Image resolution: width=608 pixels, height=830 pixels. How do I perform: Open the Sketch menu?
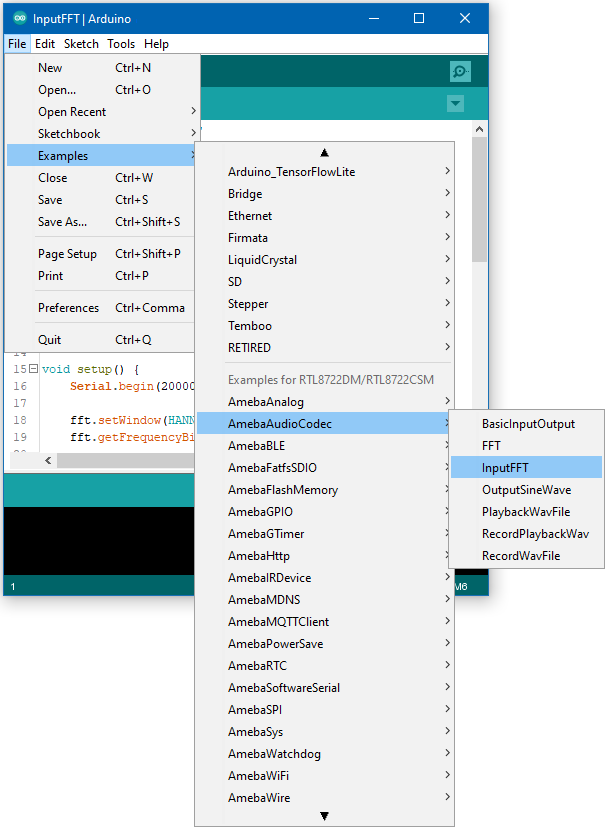[81, 44]
